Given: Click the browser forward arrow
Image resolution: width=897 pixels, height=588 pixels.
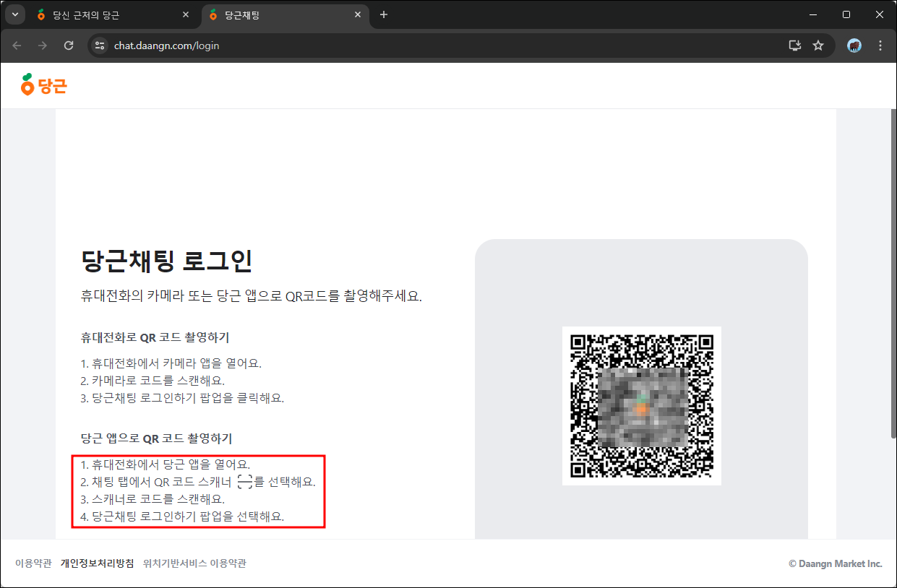Looking at the screenshot, I should (43, 46).
